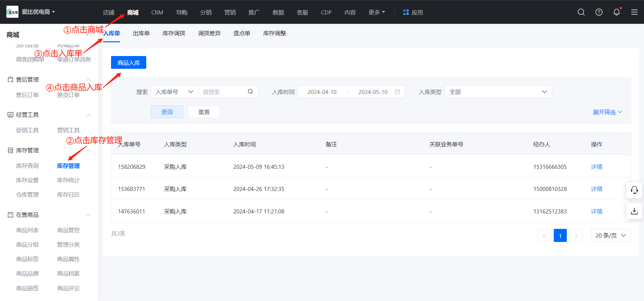The width and height of the screenshot is (644, 301).
Task: Open the 数据 top menu
Action: [x=278, y=12]
